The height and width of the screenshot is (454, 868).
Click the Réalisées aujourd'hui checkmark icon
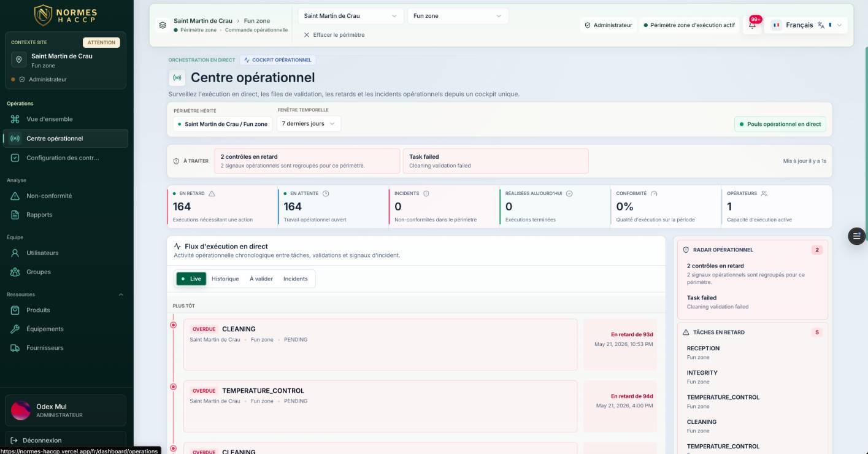[x=569, y=193]
